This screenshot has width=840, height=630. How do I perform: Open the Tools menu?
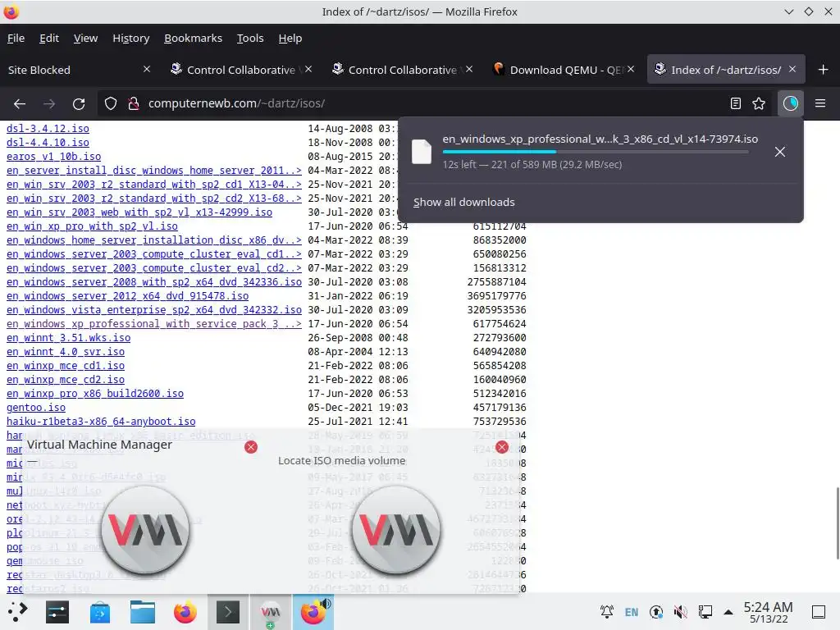pos(250,38)
